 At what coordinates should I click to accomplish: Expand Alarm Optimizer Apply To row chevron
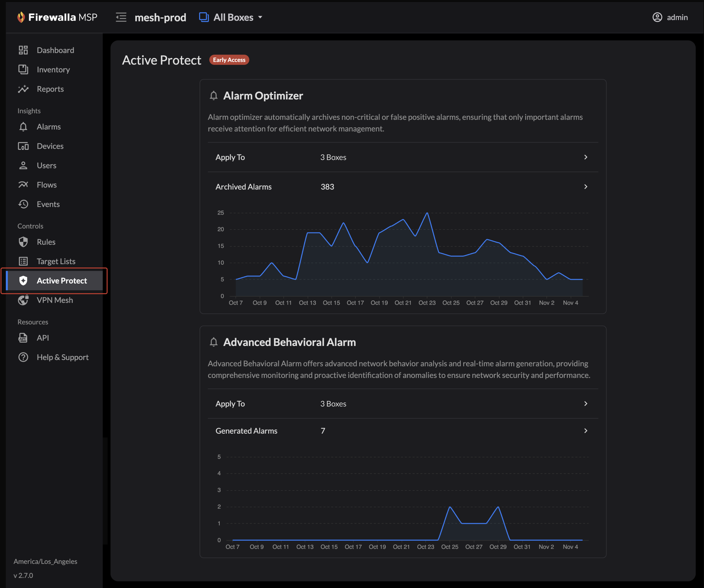[585, 157]
